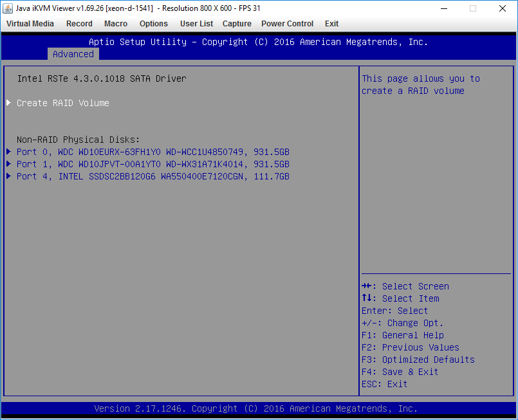Click 'Select Item' help line

(400, 298)
